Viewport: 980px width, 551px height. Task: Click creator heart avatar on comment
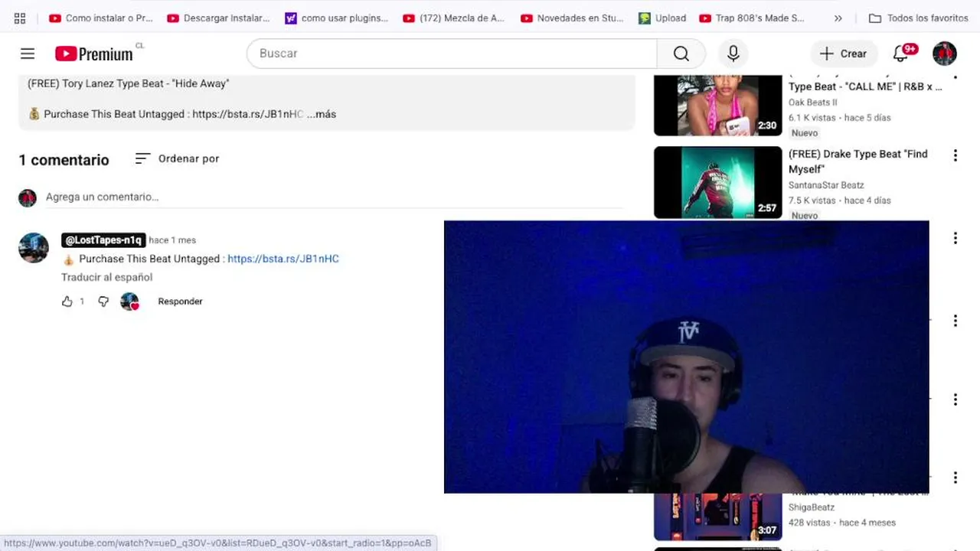click(x=129, y=302)
